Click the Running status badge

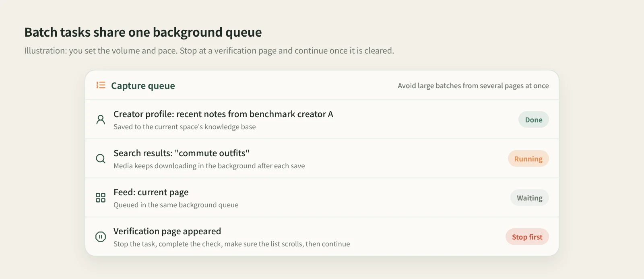click(x=528, y=159)
